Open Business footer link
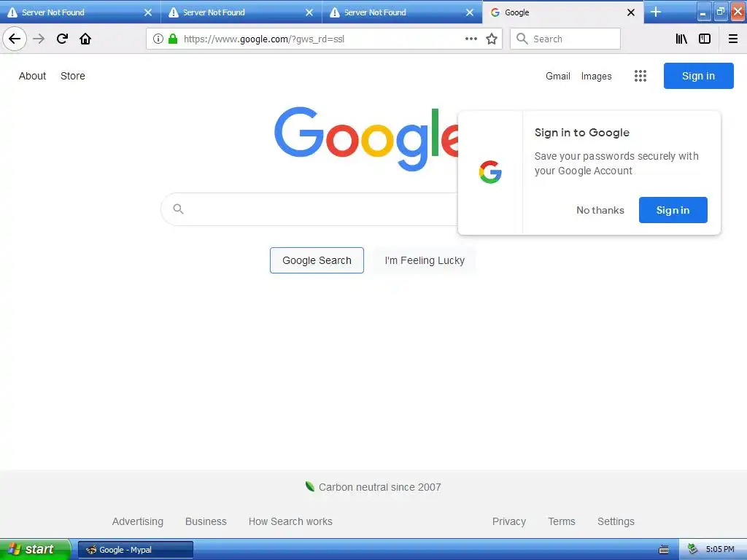Screen dimensions: 747x560 pos(206,521)
